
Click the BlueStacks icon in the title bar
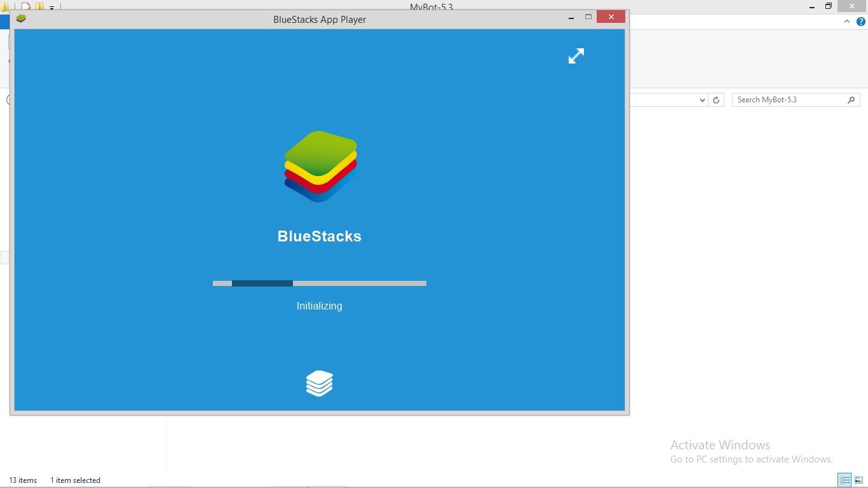21,18
